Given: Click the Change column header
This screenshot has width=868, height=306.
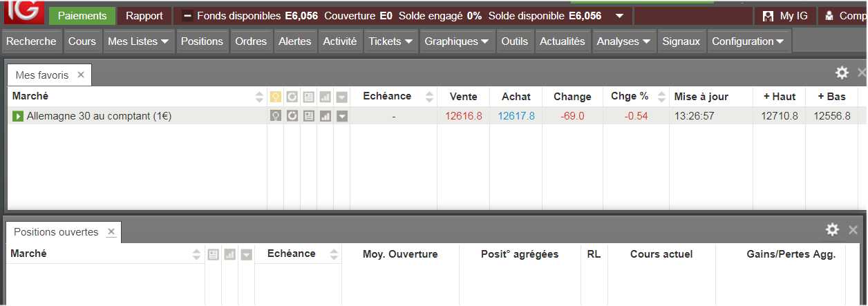Looking at the screenshot, I should [x=572, y=97].
